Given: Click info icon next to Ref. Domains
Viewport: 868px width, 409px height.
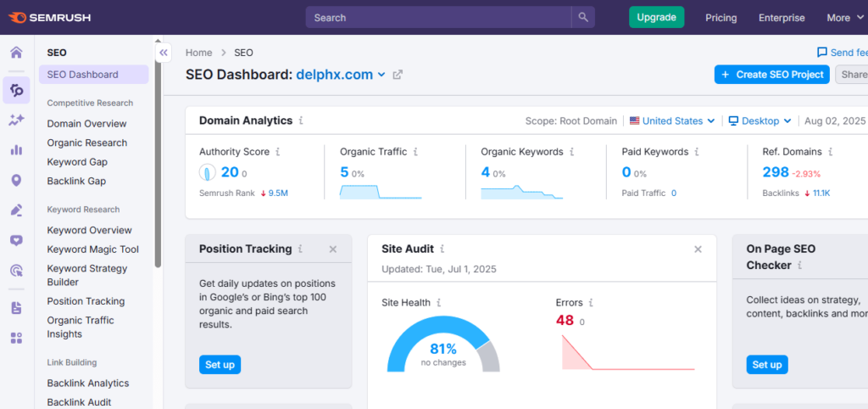Looking at the screenshot, I should click(x=830, y=152).
